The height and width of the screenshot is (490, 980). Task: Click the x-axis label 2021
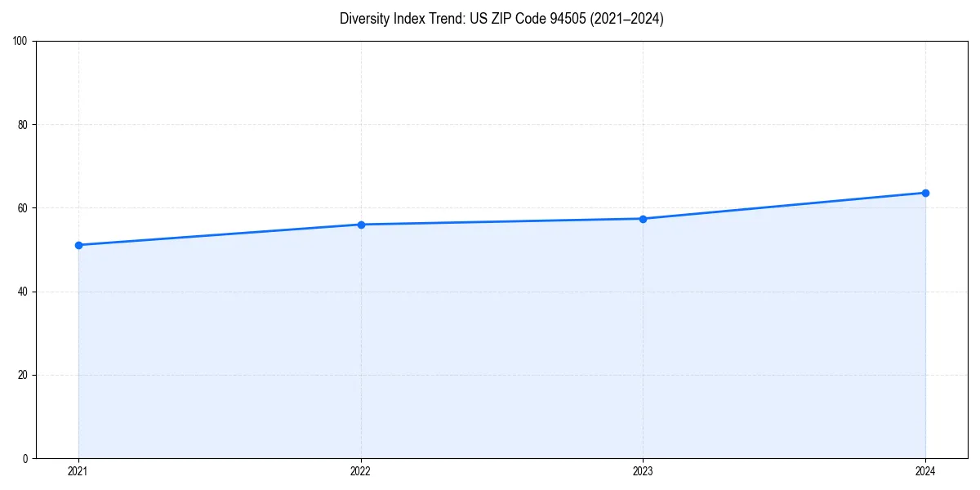[x=78, y=471]
